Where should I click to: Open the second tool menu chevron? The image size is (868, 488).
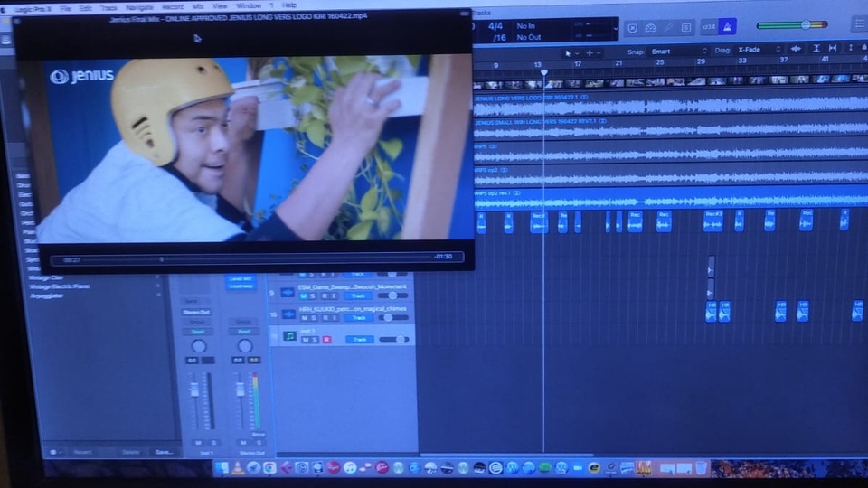[599, 53]
